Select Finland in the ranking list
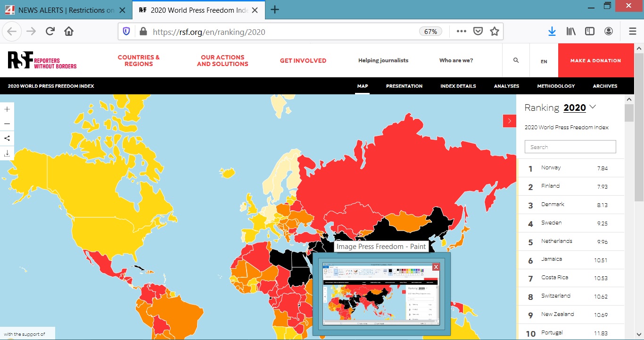Viewport: 644px width, 340px height. pos(570,186)
